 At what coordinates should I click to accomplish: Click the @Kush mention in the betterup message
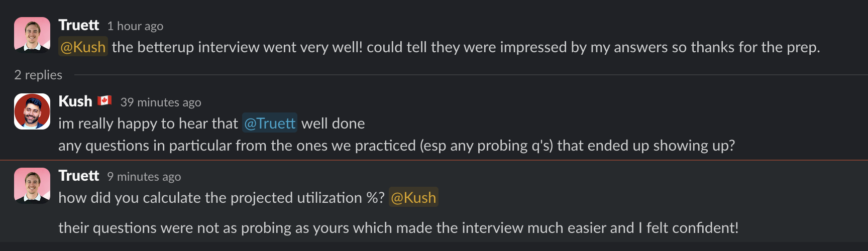click(x=83, y=47)
